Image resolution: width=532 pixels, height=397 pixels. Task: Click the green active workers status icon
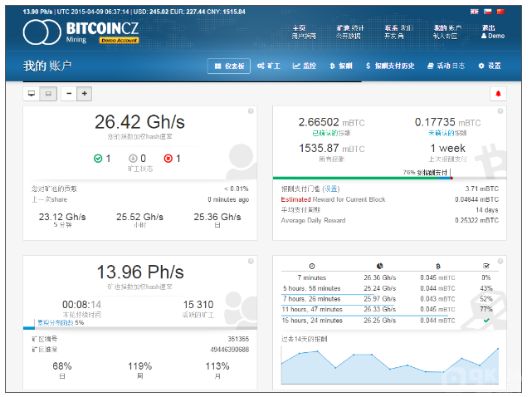99,158
